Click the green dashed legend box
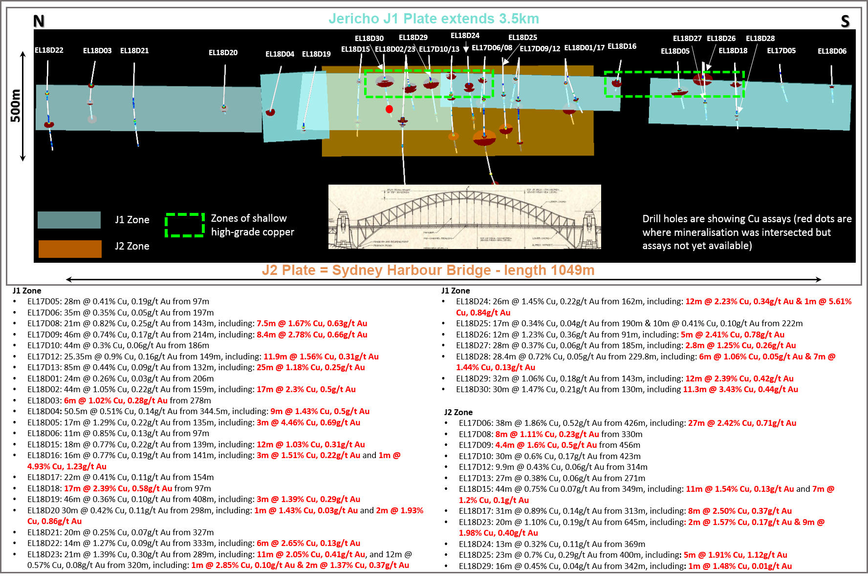 point(185,225)
